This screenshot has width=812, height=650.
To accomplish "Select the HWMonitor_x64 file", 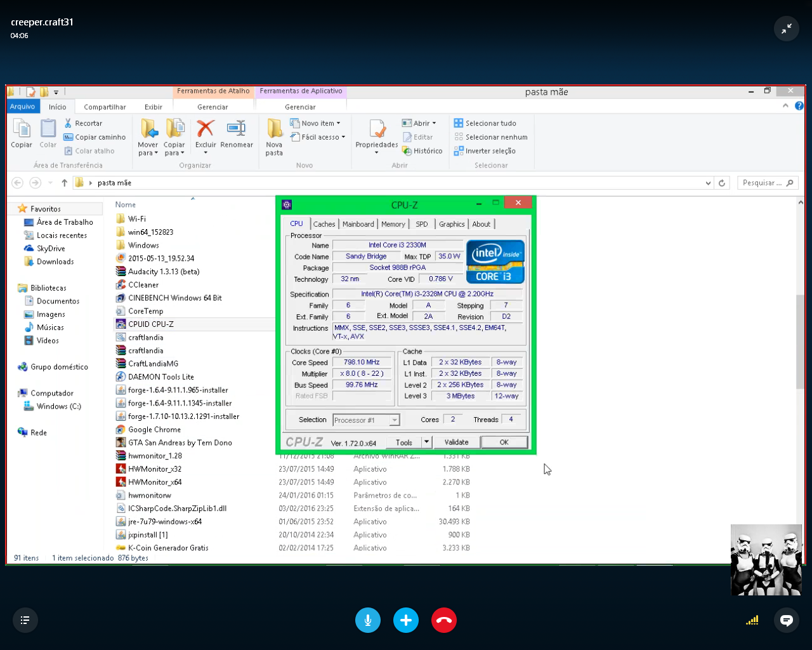I will (x=149, y=482).
